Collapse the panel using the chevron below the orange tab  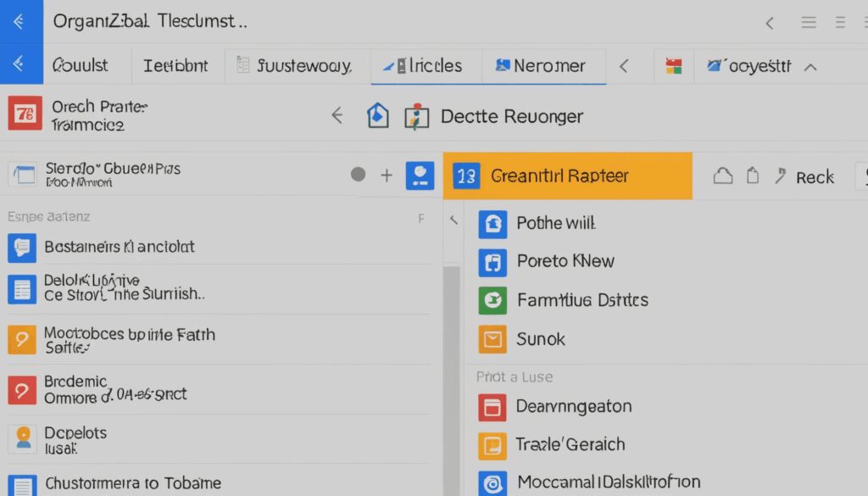click(x=453, y=220)
